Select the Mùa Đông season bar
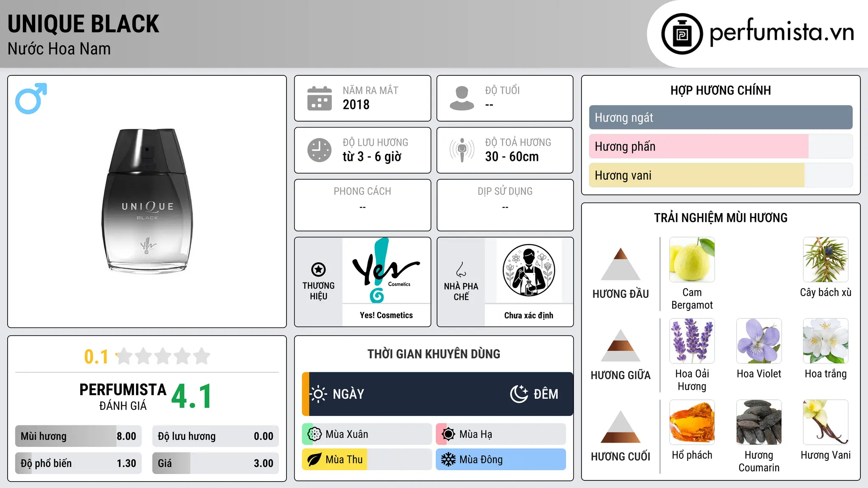 [x=501, y=460]
